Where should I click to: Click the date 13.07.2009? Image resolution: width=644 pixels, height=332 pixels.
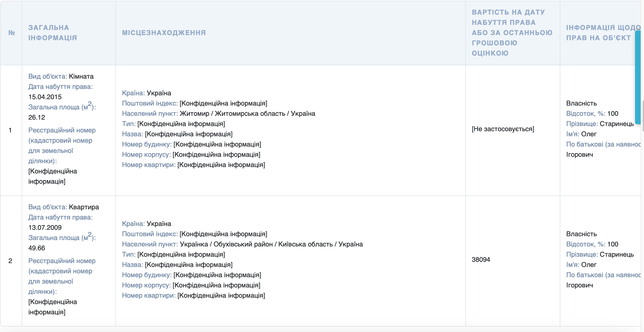(x=45, y=227)
